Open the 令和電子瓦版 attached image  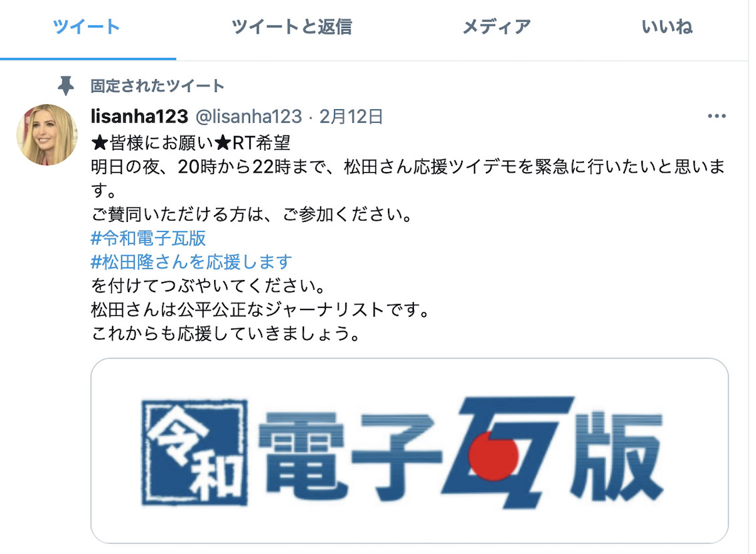[409, 451]
